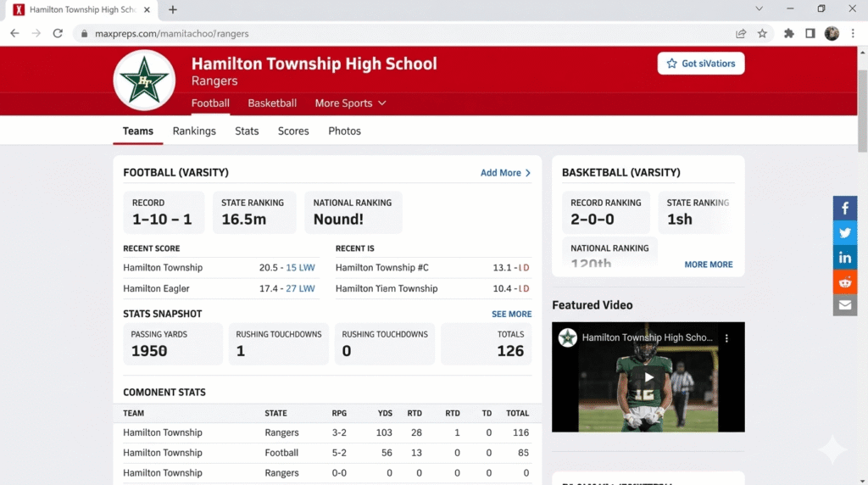The image size is (868, 485).
Task: Switch to the Football sport tab
Action: click(210, 103)
